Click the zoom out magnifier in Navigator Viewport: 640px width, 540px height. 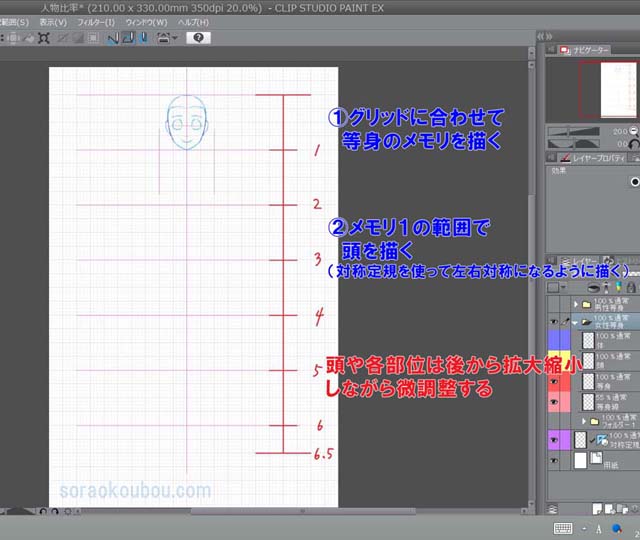(634, 131)
